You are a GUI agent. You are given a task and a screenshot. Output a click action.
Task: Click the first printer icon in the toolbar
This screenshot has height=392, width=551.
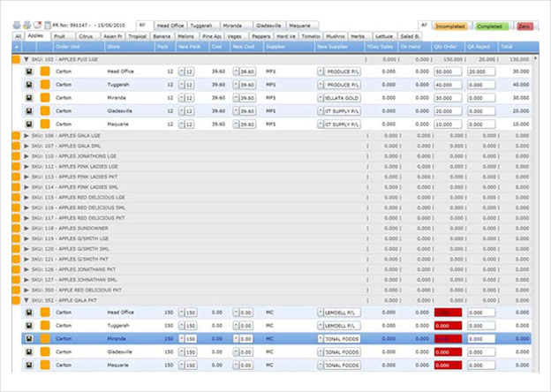click(17, 26)
